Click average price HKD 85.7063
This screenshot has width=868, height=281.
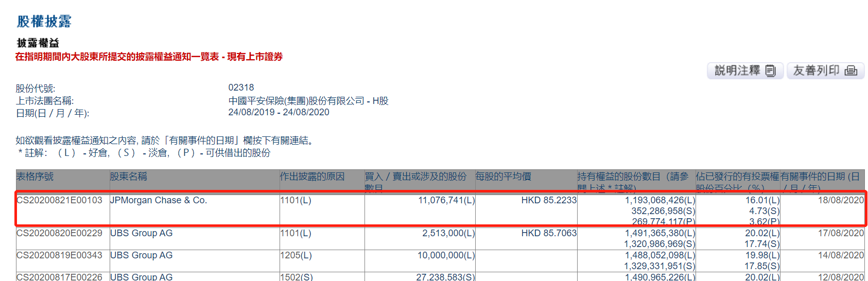549,233
